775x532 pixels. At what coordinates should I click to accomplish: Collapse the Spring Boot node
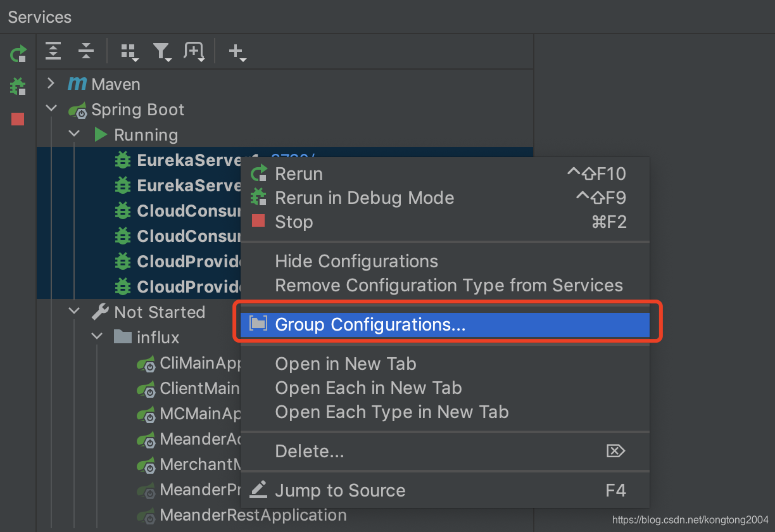51,109
